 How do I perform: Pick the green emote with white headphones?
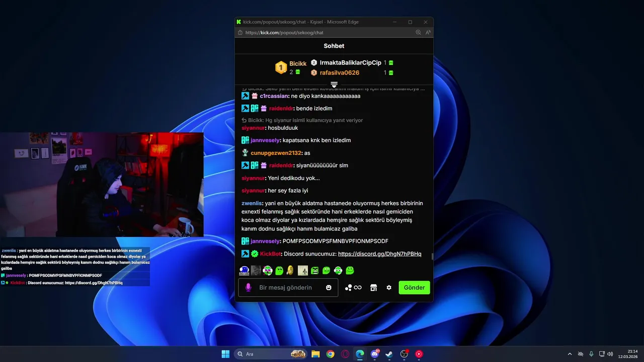pyautogui.click(x=338, y=270)
